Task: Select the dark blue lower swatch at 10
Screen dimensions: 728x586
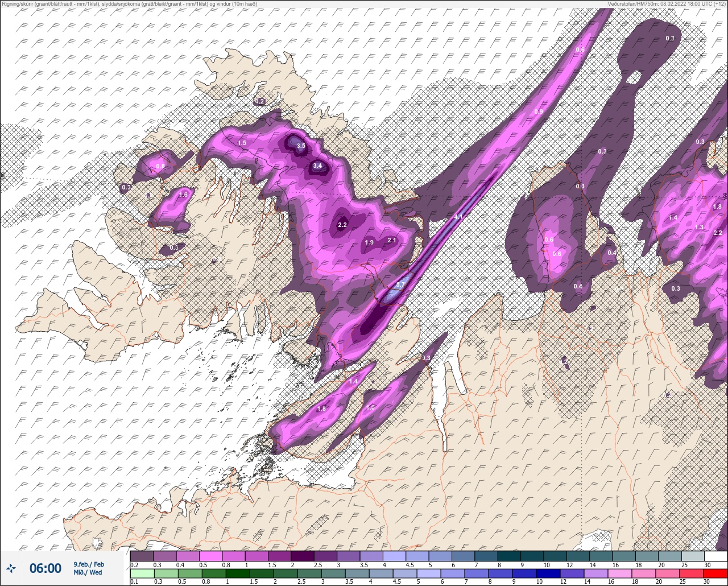Action: [548, 573]
